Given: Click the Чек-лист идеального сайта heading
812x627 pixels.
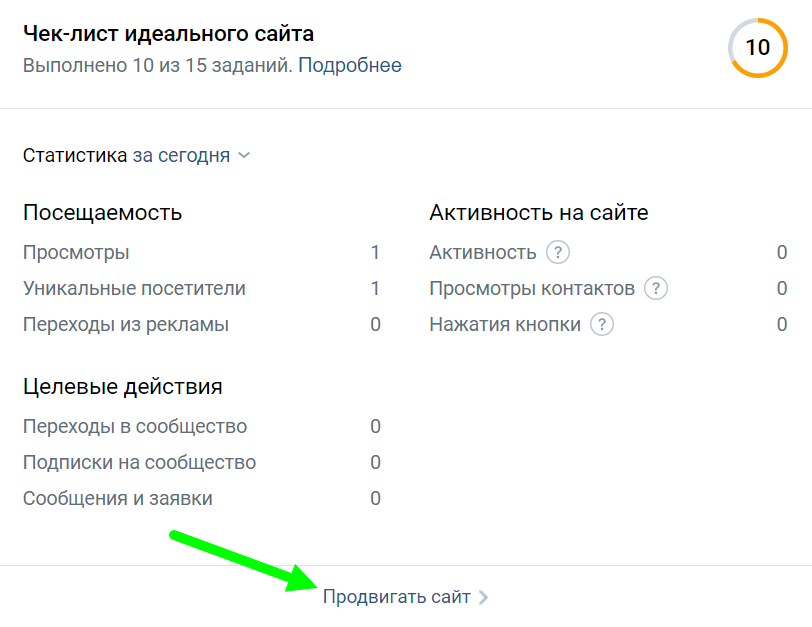Looking at the screenshot, I should (168, 34).
